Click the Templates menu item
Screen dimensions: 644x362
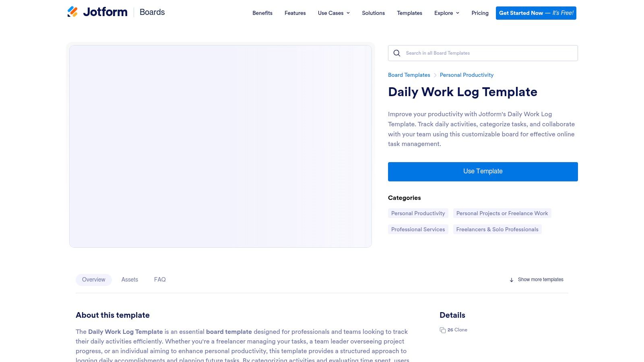tap(409, 13)
